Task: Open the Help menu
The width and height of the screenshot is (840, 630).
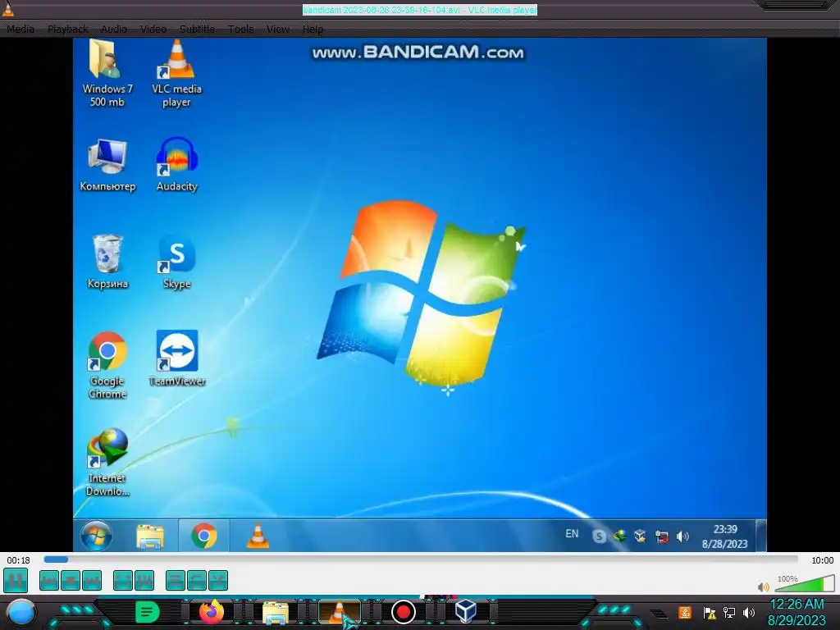Action: pyautogui.click(x=313, y=29)
